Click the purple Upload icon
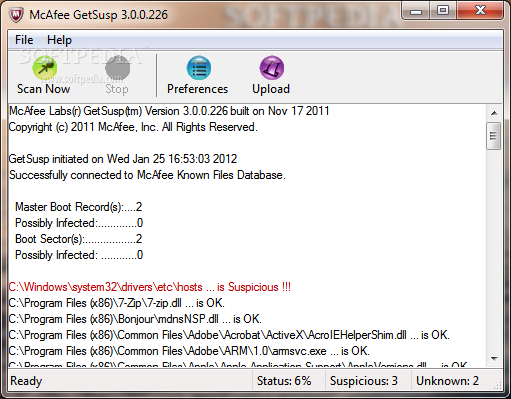 (272, 68)
